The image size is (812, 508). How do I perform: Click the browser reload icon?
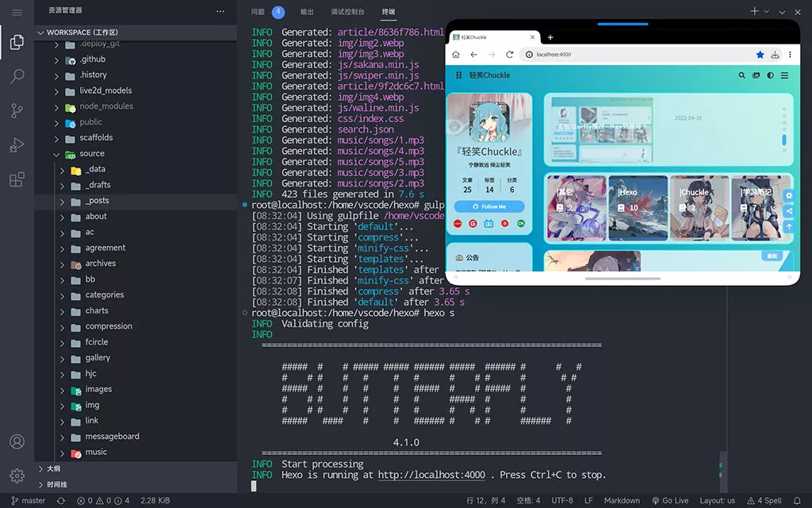(x=510, y=55)
